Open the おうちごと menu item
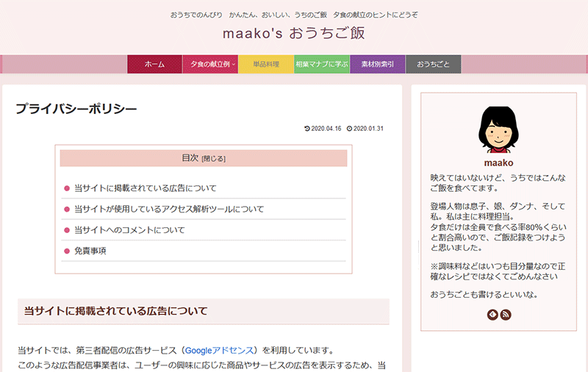 [434, 64]
